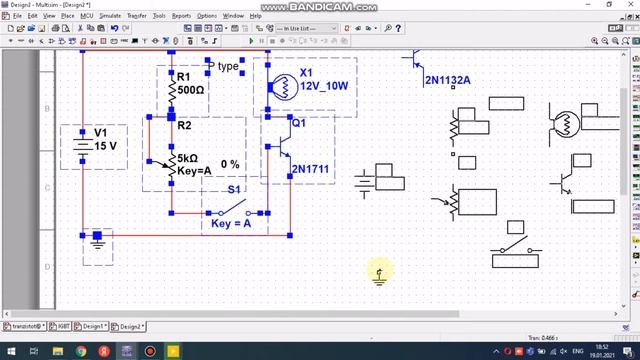
Task: Switch to the IGBT design tab
Action: pyautogui.click(x=60, y=327)
